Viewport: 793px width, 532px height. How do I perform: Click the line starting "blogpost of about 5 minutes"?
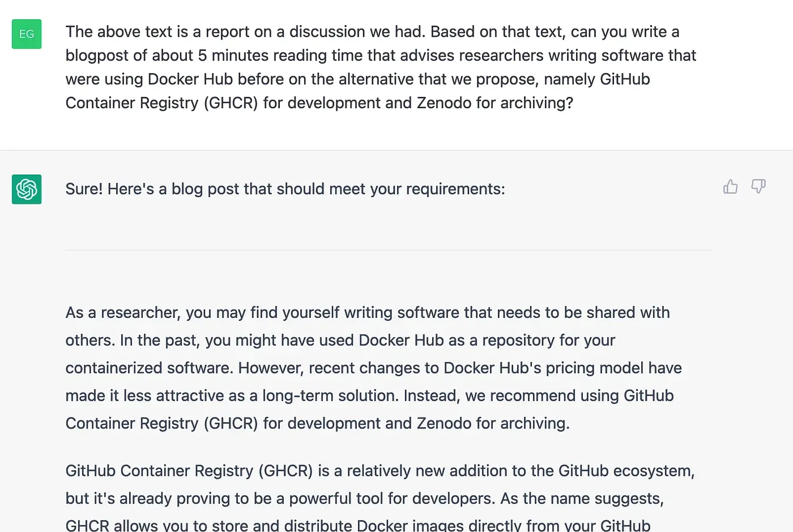point(381,56)
